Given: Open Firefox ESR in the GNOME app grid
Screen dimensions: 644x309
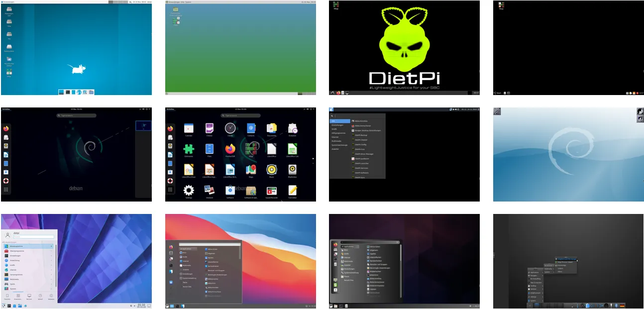Looking at the screenshot, I should [230, 148].
